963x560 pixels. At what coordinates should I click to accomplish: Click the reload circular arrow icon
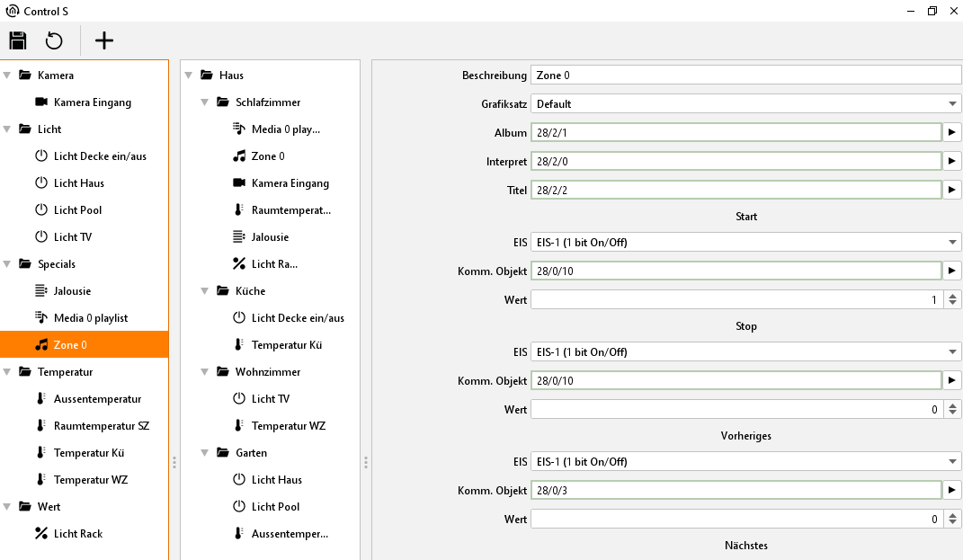pos(54,40)
